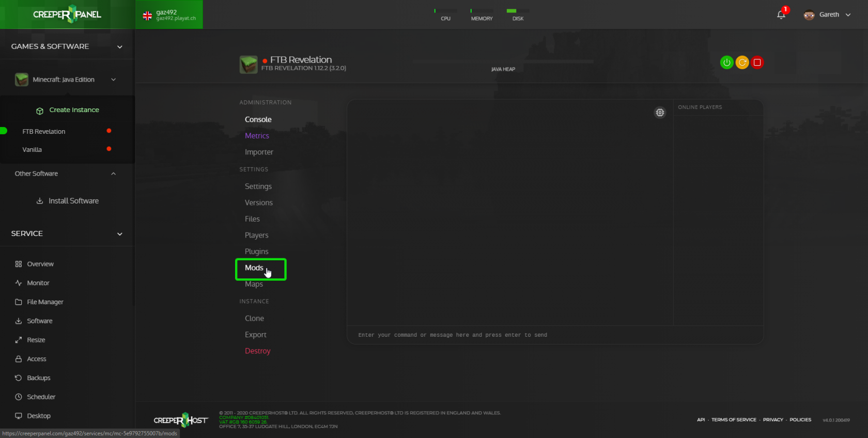Click the Software download icon in Service
This screenshot has width=868, height=438.
coord(19,321)
